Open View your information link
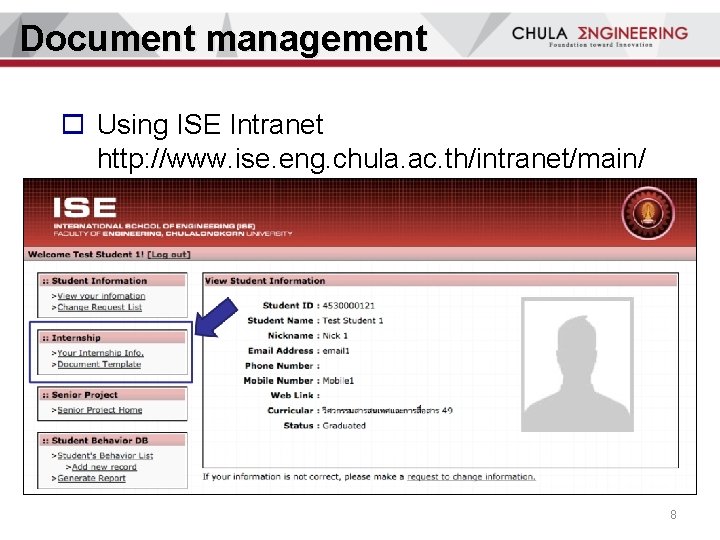The image size is (720, 540). tap(101, 296)
